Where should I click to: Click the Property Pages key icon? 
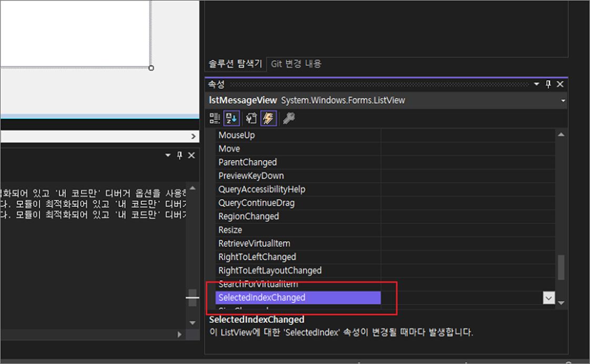click(287, 118)
